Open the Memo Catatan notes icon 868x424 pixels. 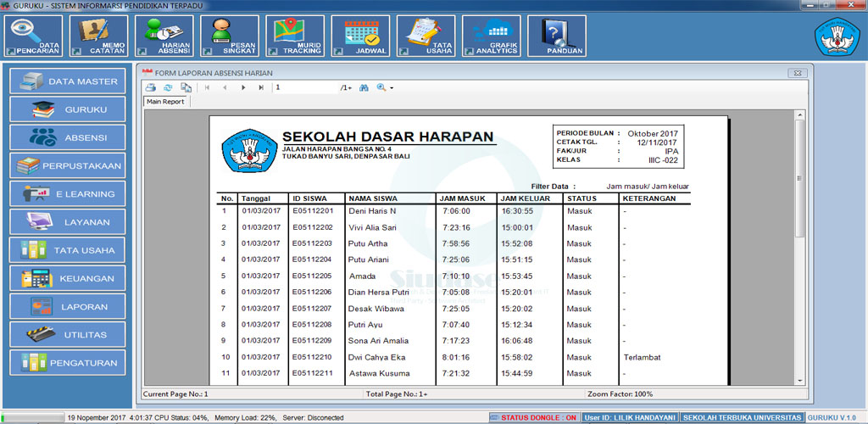click(x=101, y=36)
